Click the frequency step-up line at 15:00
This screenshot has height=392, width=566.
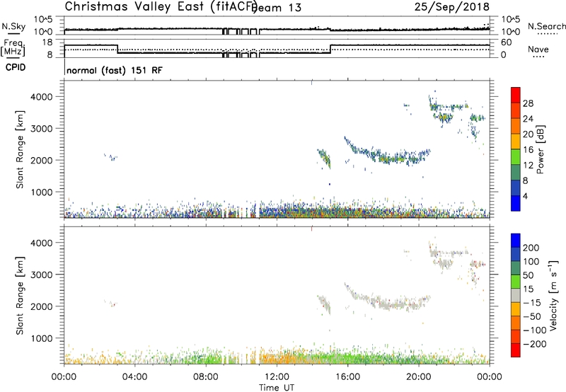click(330, 49)
